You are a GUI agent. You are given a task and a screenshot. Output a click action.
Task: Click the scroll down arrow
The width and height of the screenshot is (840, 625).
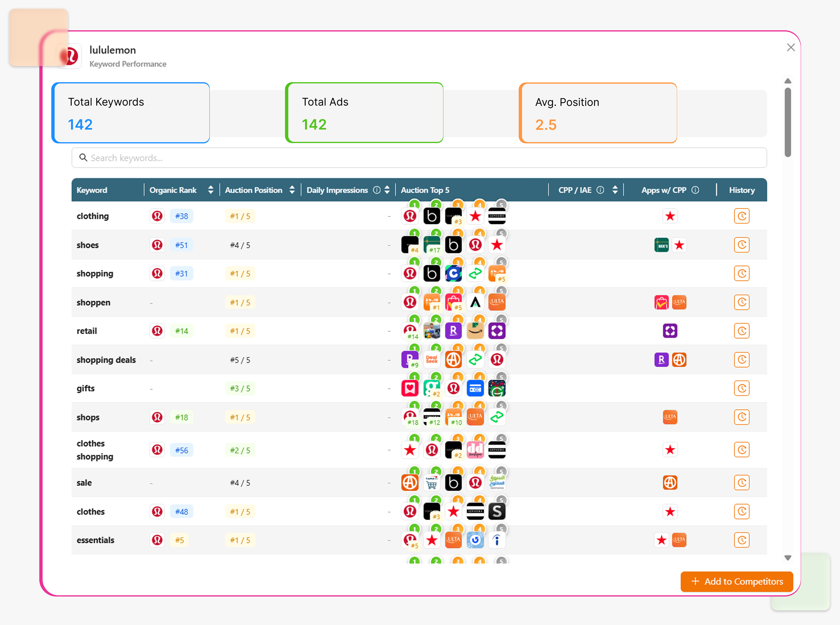pyautogui.click(x=788, y=558)
